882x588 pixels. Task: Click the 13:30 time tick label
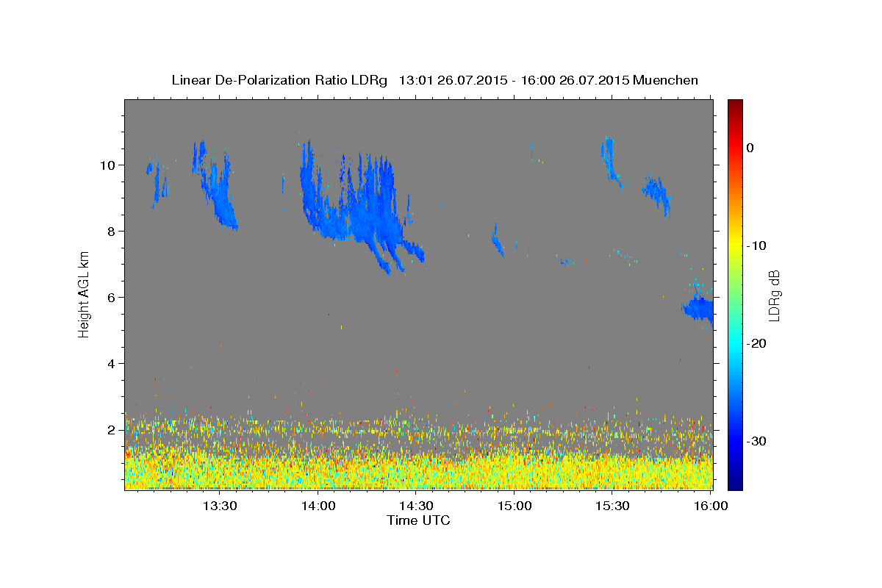coord(220,506)
